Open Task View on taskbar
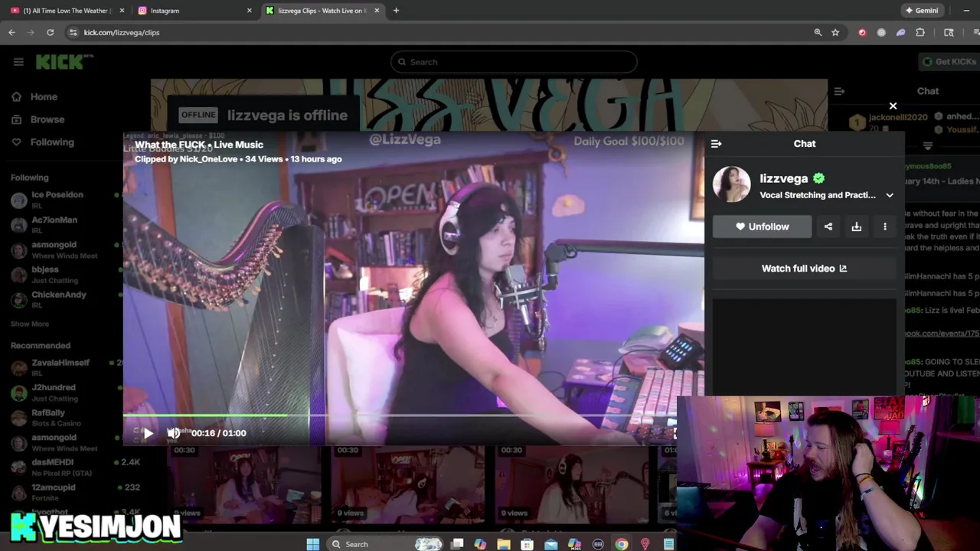 457,544
